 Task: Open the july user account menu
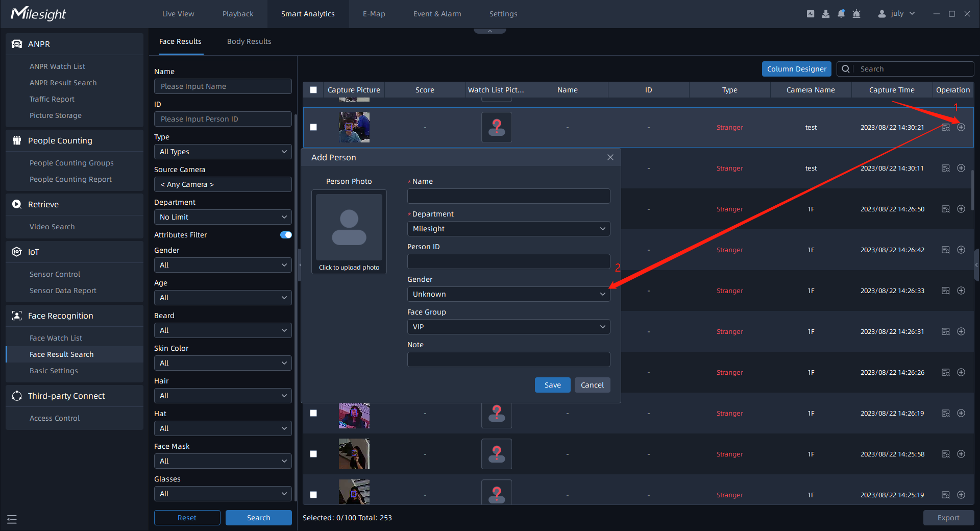coord(896,14)
